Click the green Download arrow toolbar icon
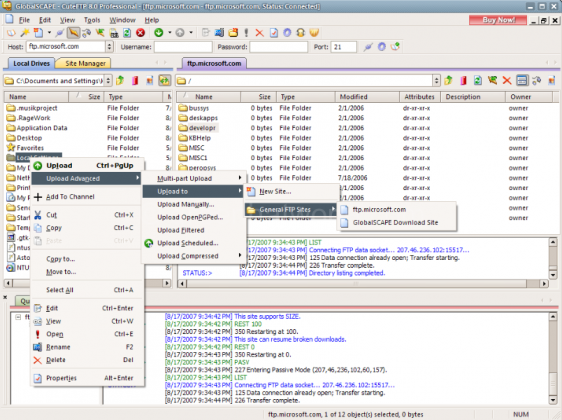Screen dimensions: 562x420 (158, 33)
